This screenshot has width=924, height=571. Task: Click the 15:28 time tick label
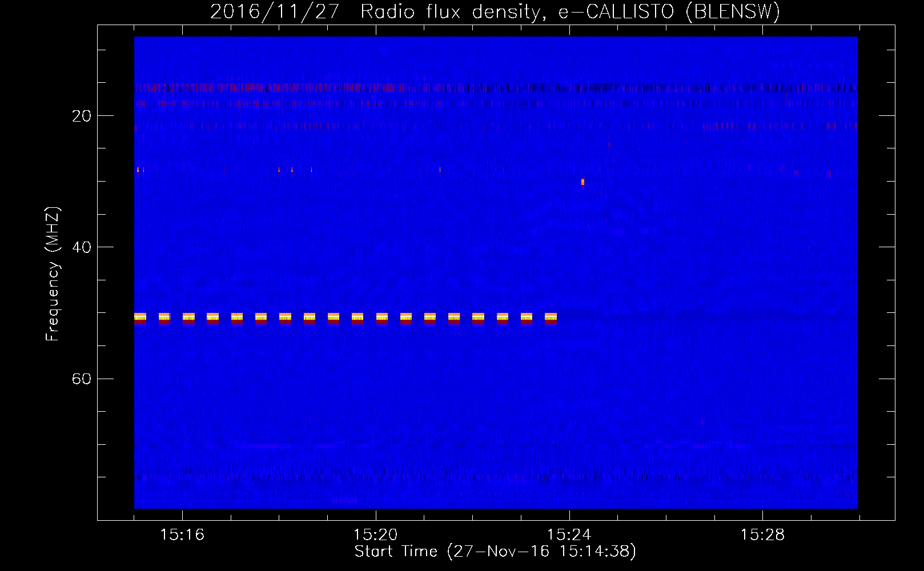[x=762, y=534]
